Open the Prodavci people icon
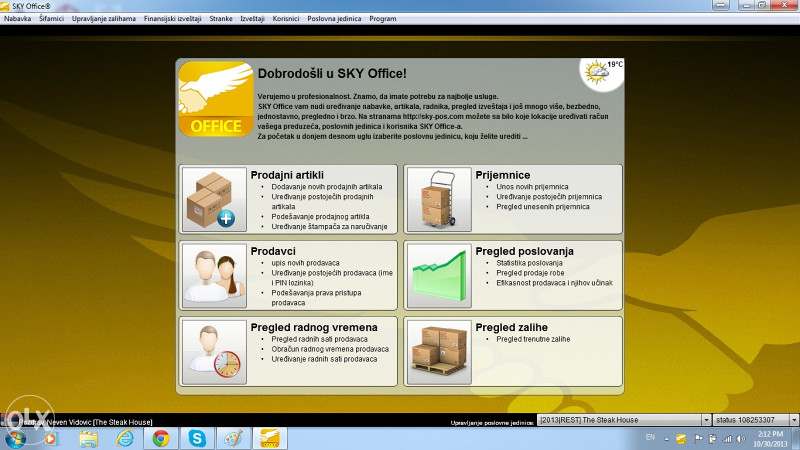Screen dimensions: 800x450 pos(214,276)
